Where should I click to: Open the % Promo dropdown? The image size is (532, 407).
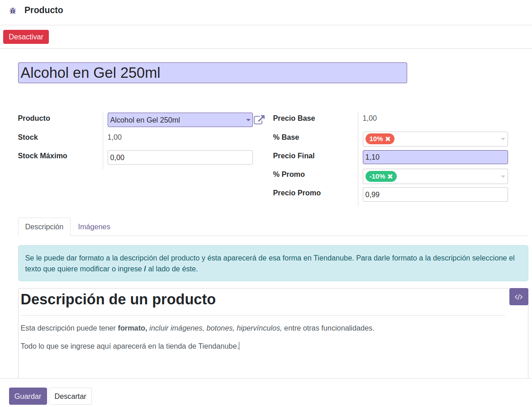coord(503,176)
